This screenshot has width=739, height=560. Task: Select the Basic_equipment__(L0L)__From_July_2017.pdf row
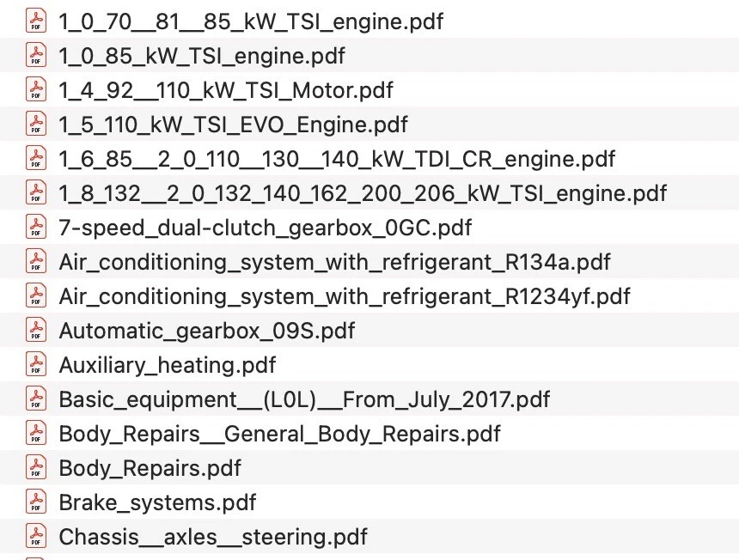(x=304, y=399)
